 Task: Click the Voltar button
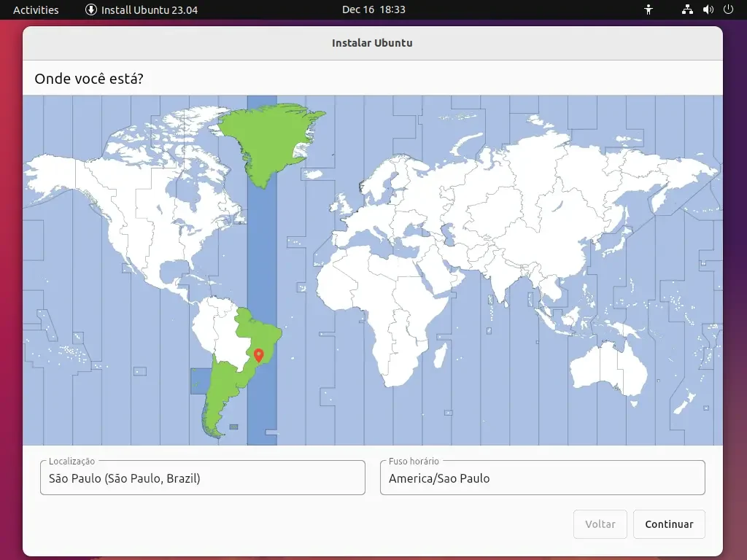[x=600, y=524]
